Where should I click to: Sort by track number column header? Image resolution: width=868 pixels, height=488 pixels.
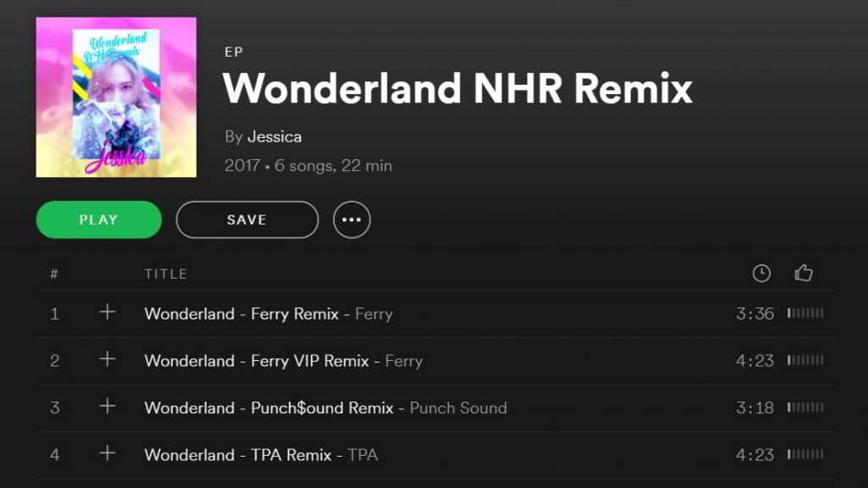pos(54,274)
